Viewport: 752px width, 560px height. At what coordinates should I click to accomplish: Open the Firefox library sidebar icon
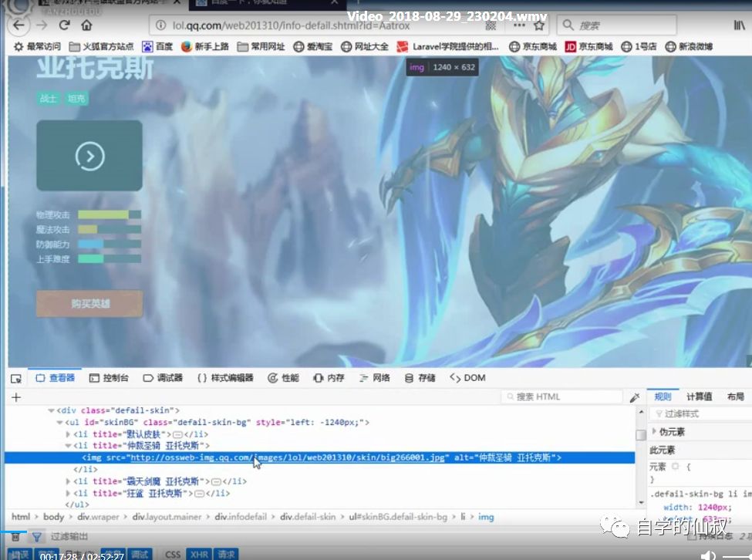739,25
